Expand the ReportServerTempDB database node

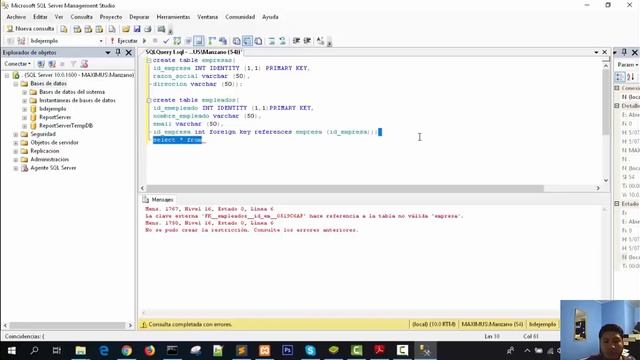pyautogui.click(x=24, y=126)
